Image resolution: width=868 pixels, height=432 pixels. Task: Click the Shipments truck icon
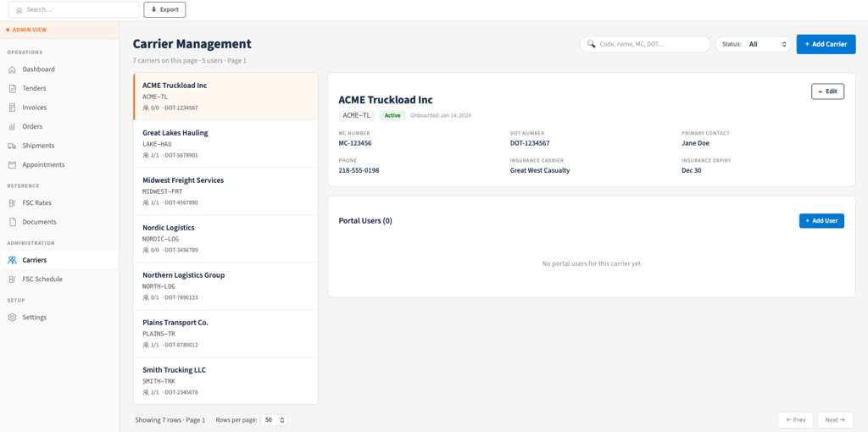12,146
